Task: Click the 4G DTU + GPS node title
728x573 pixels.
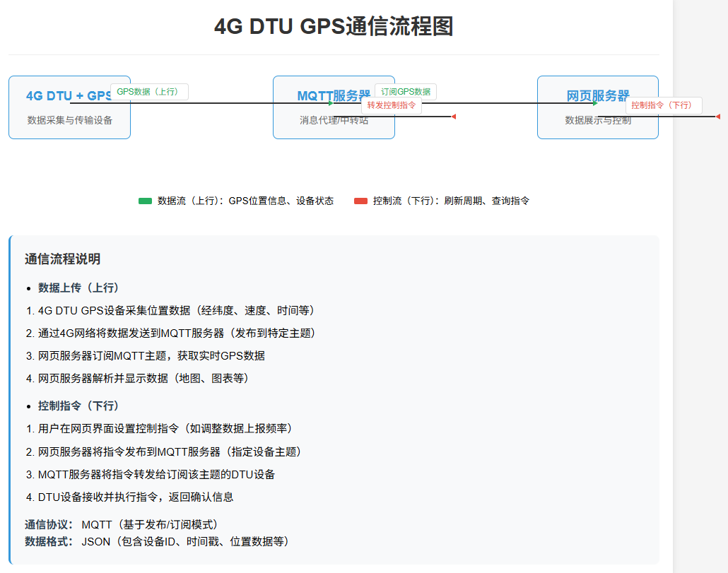Action: (x=68, y=95)
